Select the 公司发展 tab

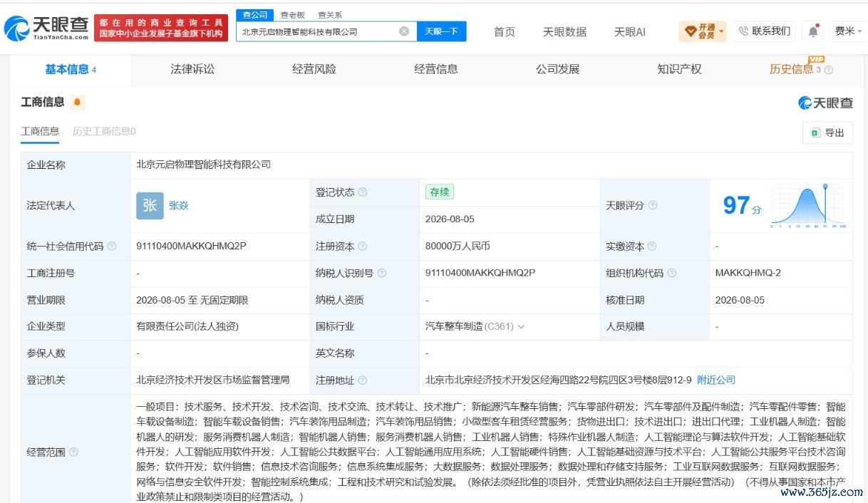click(558, 69)
